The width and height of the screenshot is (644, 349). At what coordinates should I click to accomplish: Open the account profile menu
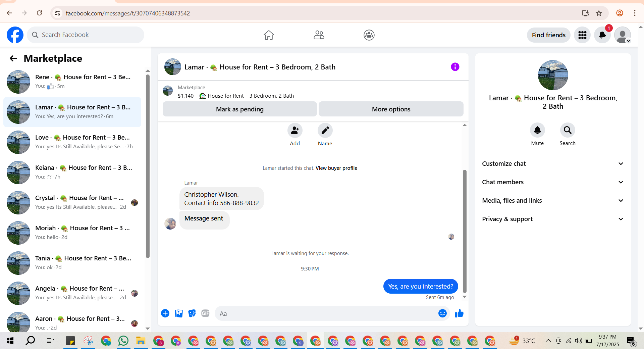point(623,35)
